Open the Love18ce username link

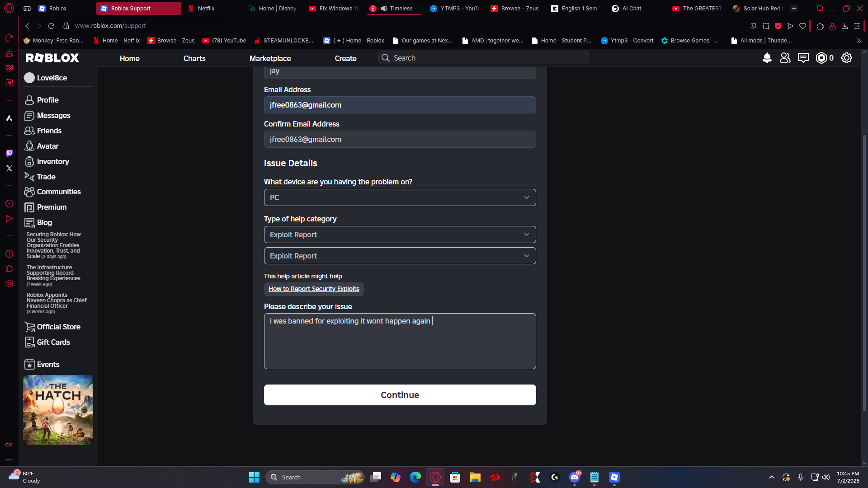[x=52, y=78]
